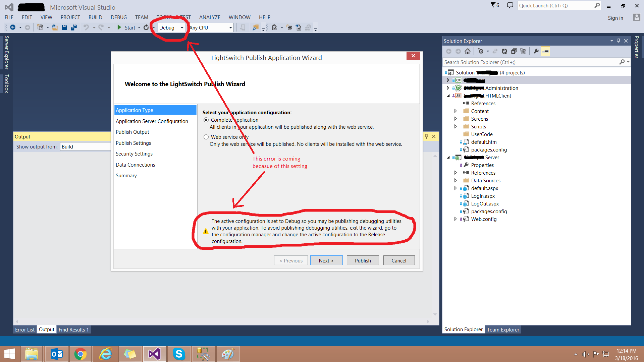Click Show All Files icon
The image size is (644, 362).
523,51
